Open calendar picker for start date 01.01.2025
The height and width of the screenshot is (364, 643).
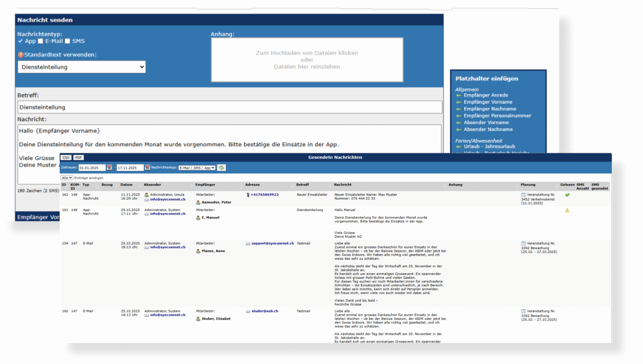[109, 168]
